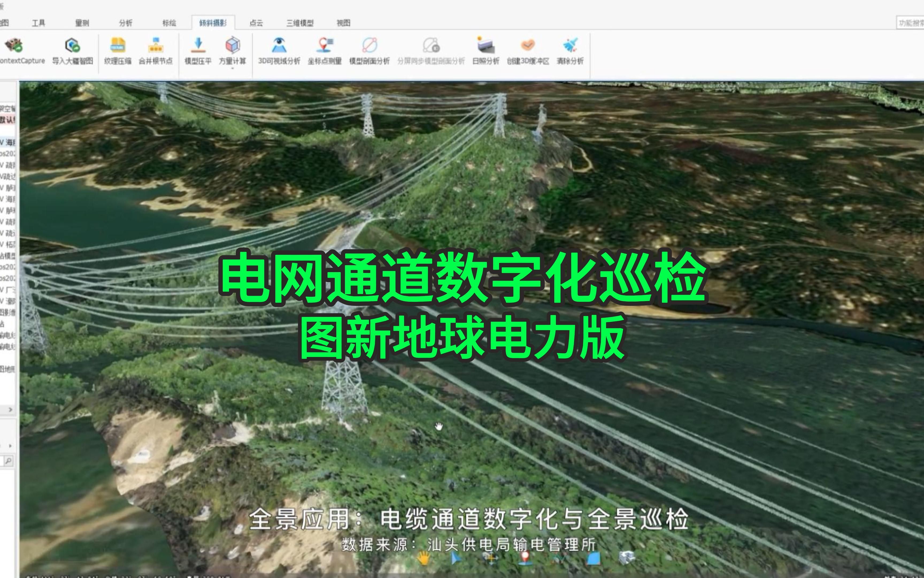Switch to the 量测 ribbon tab

click(x=82, y=23)
